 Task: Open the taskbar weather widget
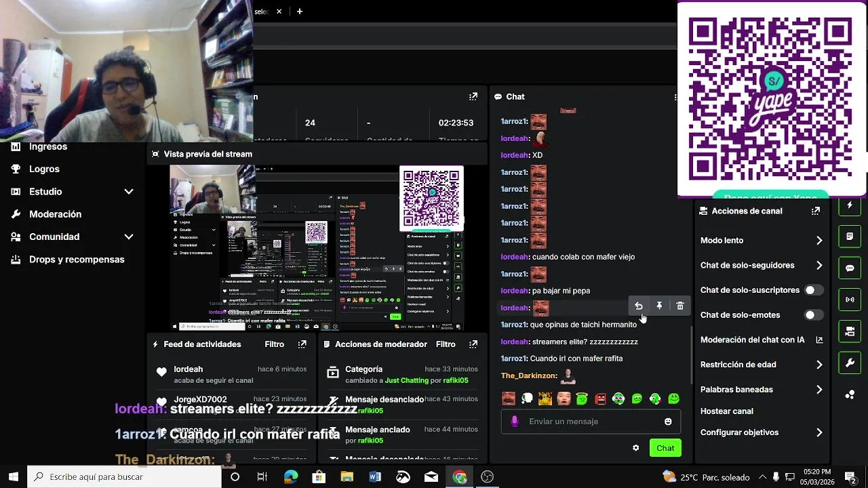pyautogui.click(x=705, y=477)
